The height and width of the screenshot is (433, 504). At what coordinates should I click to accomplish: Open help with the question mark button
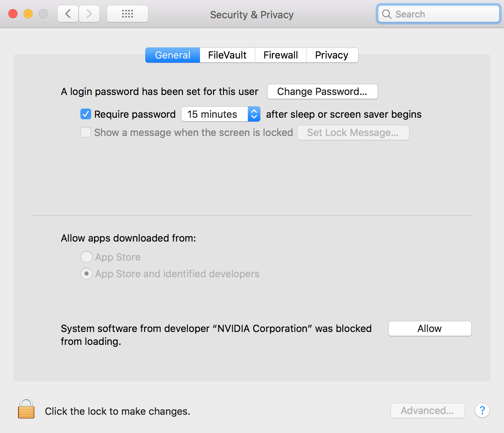pyautogui.click(x=482, y=410)
